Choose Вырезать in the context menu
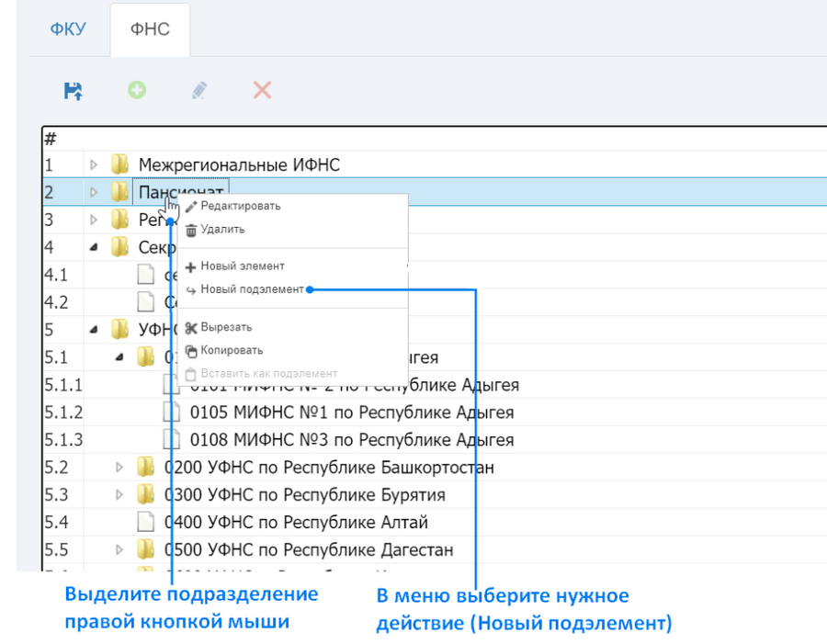The image size is (827, 644). 226,328
